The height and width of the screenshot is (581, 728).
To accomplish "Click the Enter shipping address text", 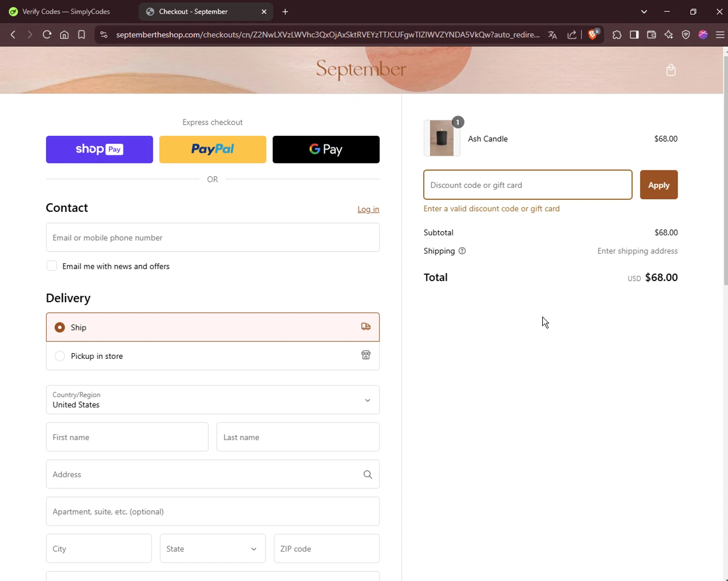I will [x=637, y=251].
